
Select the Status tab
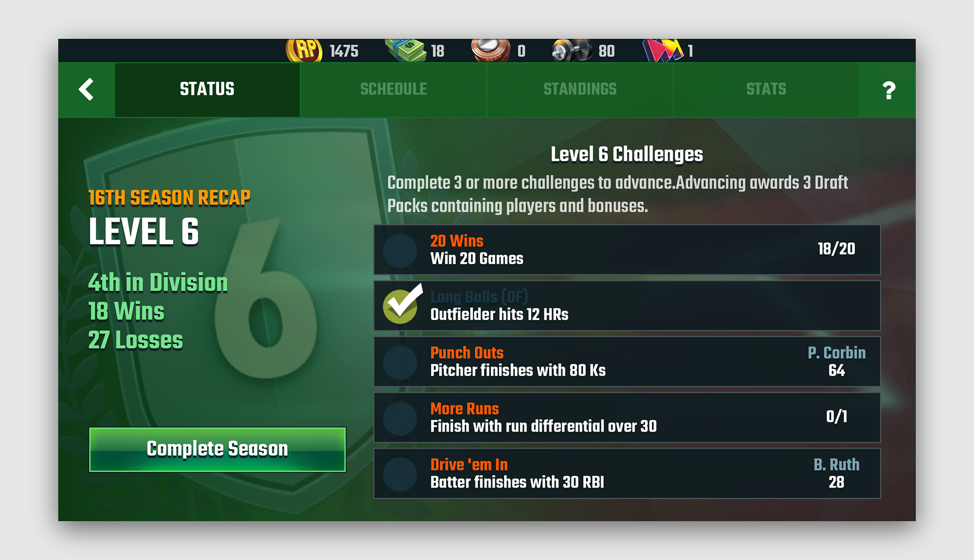pos(207,90)
